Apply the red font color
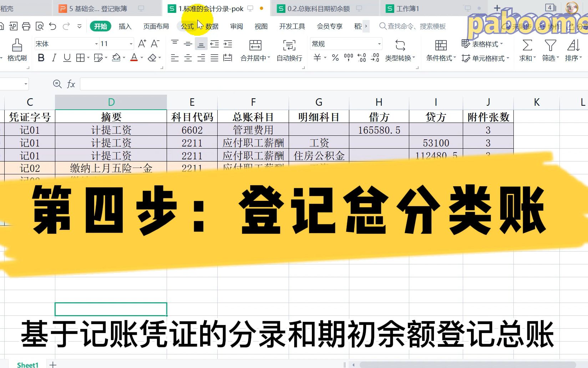This screenshot has width=588, height=368. [134, 58]
